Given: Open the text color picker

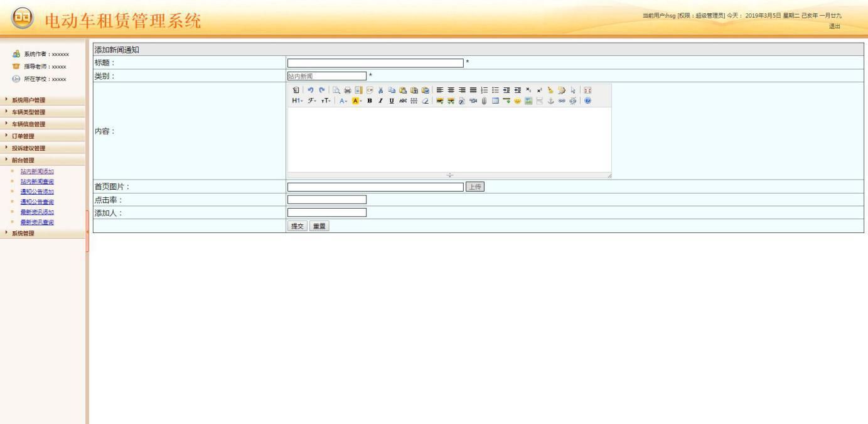Looking at the screenshot, I should [x=342, y=101].
